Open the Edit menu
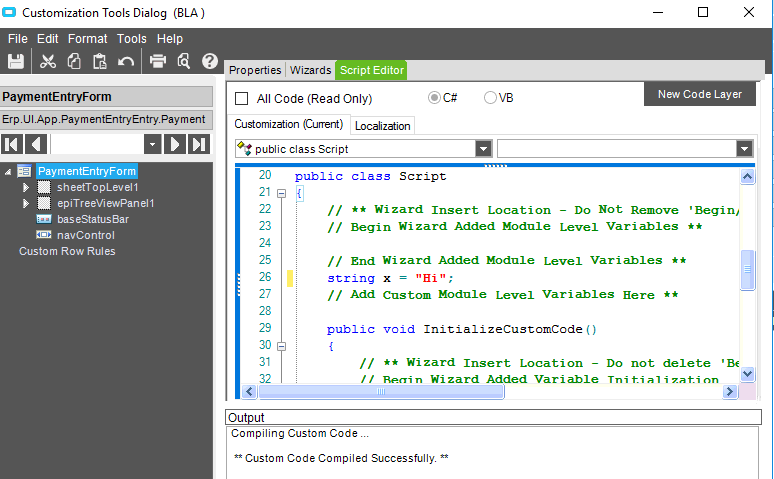Screen dimensions: 774x479 pos(47,39)
